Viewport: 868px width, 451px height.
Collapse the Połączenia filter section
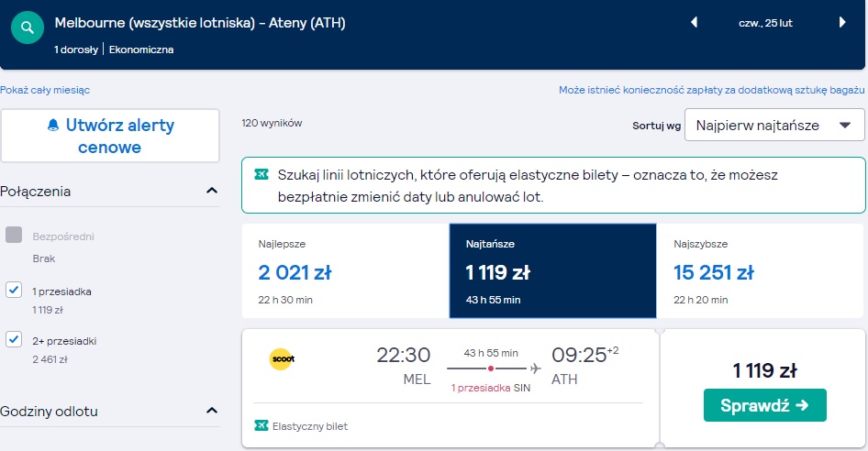211,191
